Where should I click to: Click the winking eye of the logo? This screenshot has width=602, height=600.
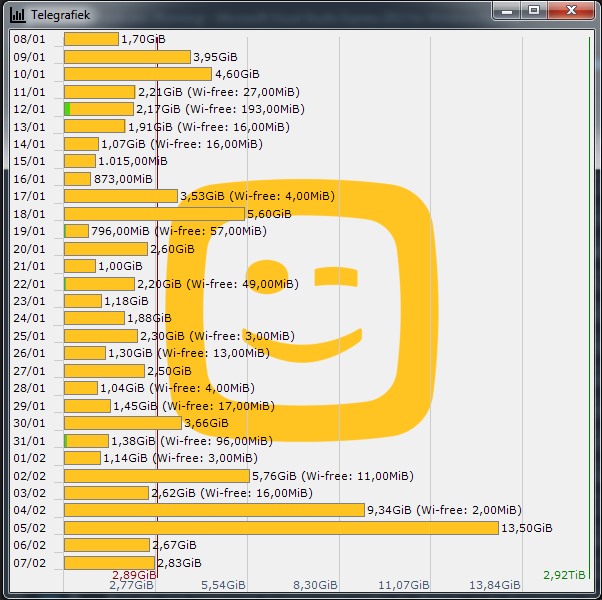coord(336,277)
